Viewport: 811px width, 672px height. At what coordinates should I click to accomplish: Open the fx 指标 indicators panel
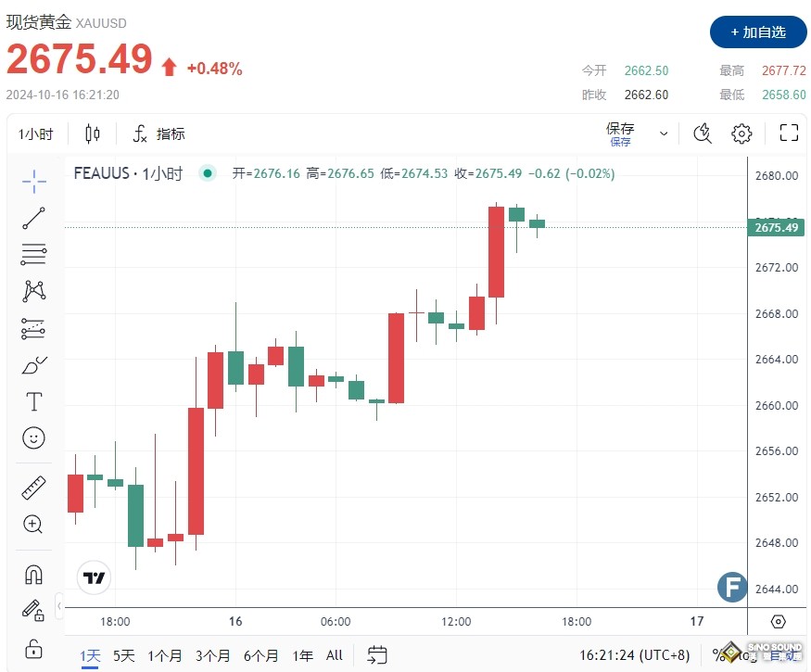click(x=158, y=133)
